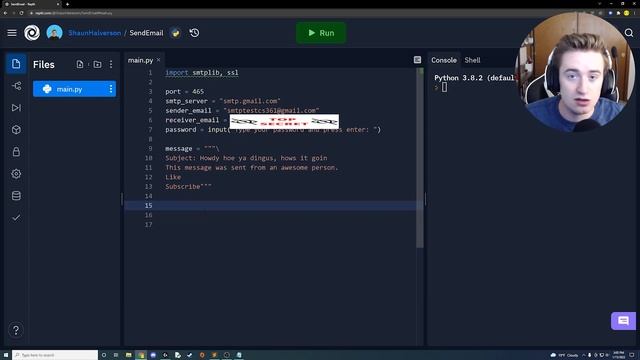Image resolution: width=640 pixels, height=360 pixels.
Task: Click the browser address bar
Action: pyautogui.click(x=306, y=13)
